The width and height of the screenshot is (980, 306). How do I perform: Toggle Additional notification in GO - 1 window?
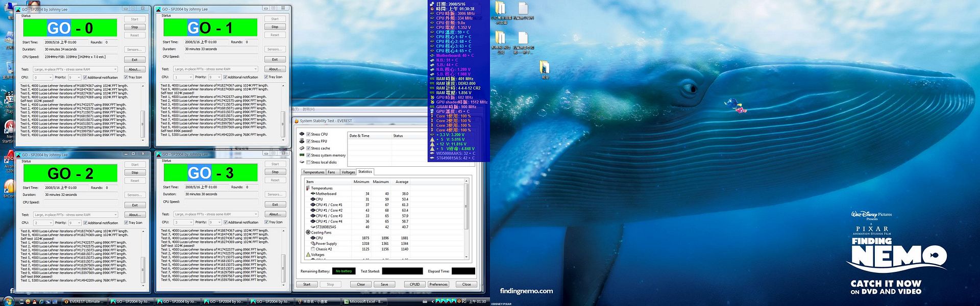coord(225,77)
